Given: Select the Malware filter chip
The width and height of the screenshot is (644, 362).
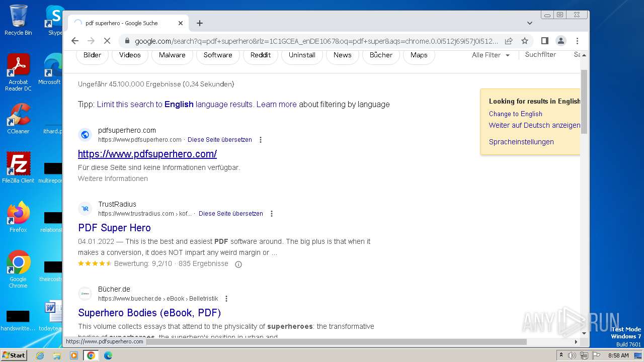Looking at the screenshot, I should click(x=172, y=55).
